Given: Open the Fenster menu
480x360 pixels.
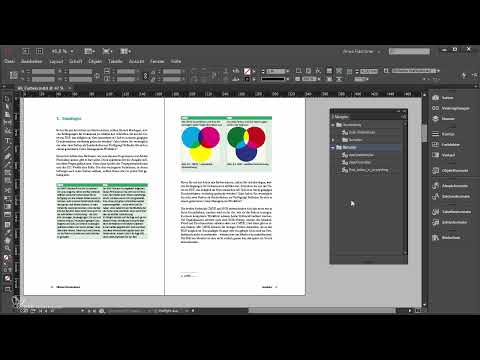Looking at the screenshot, I should coord(157,61).
